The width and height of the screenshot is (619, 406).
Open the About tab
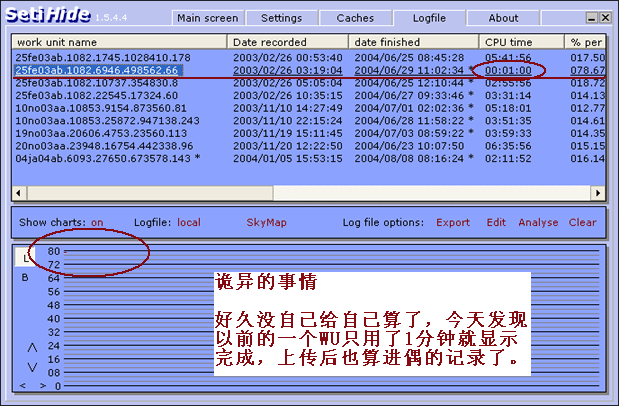pos(503,18)
